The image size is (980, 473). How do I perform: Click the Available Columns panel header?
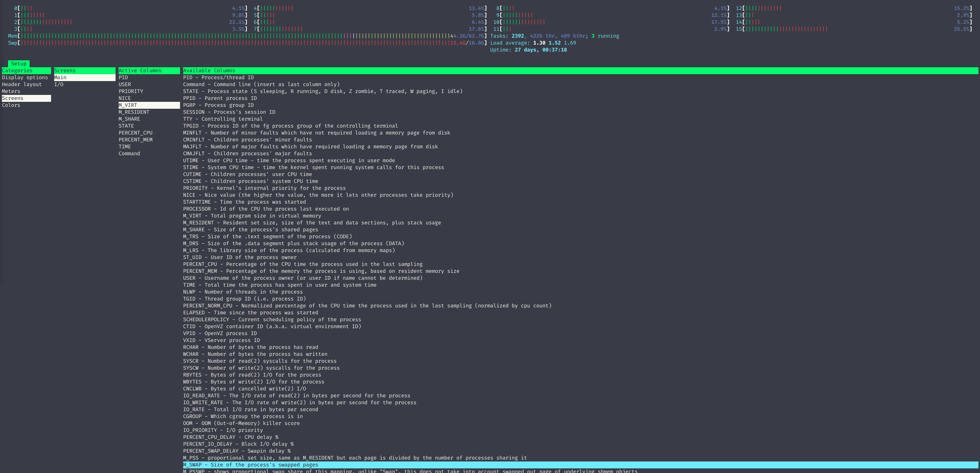(x=209, y=71)
